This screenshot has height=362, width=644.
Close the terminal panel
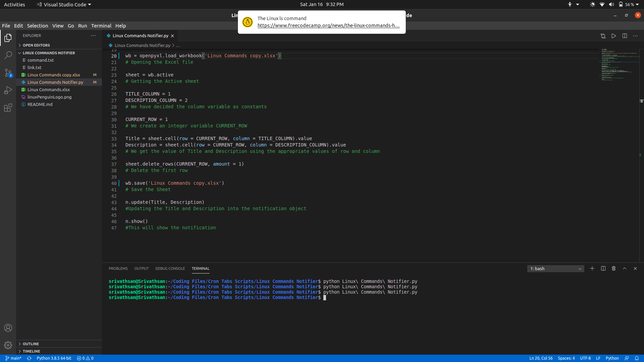(x=635, y=268)
